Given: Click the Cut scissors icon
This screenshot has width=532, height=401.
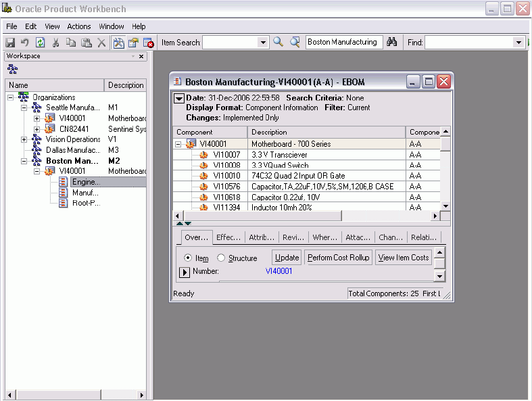Looking at the screenshot, I should pyautogui.click(x=55, y=43).
